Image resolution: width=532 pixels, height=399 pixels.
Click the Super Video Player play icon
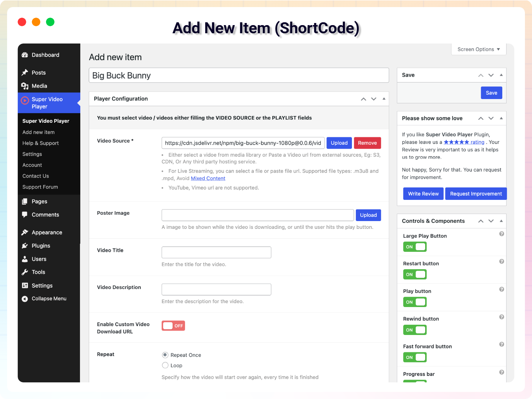pos(25,100)
